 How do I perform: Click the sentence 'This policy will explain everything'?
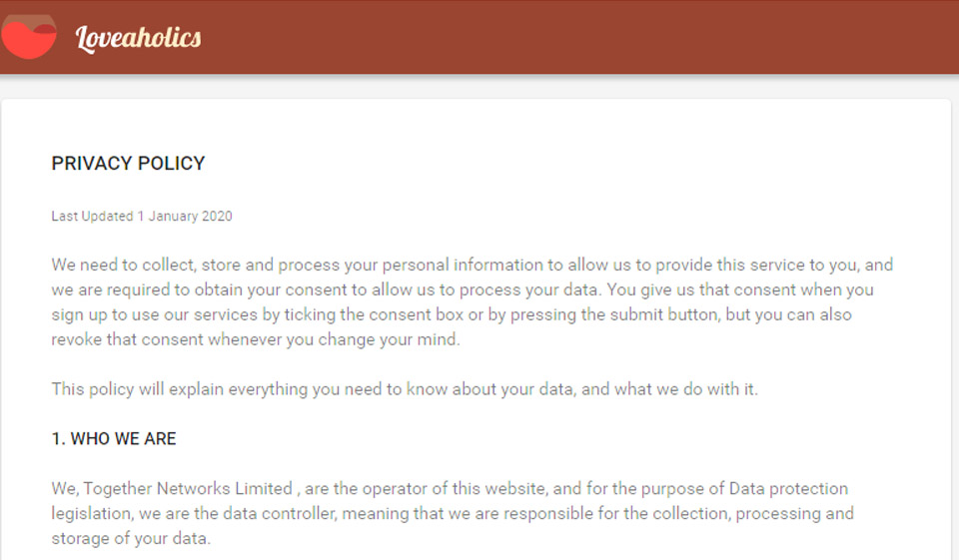pyautogui.click(x=405, y=389)
